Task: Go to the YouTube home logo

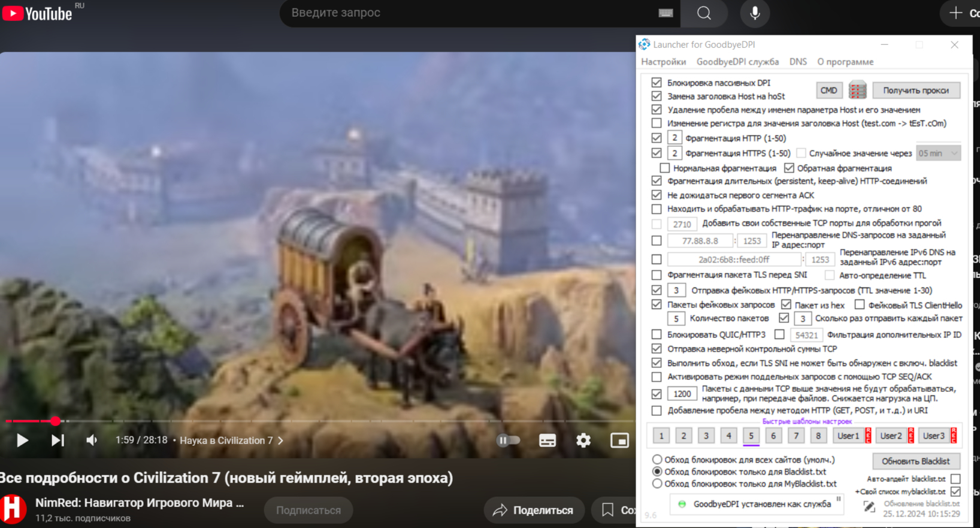Action: coord(37,13)
